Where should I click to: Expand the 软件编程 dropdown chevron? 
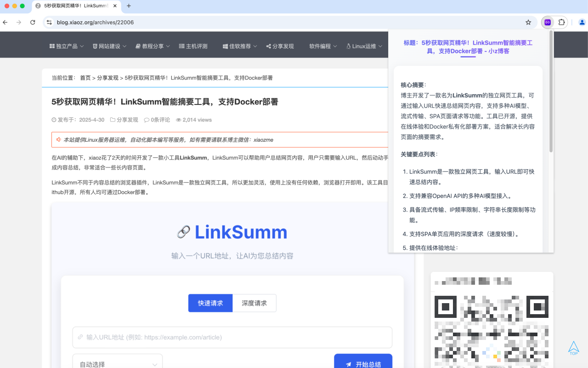click(335, 46)
